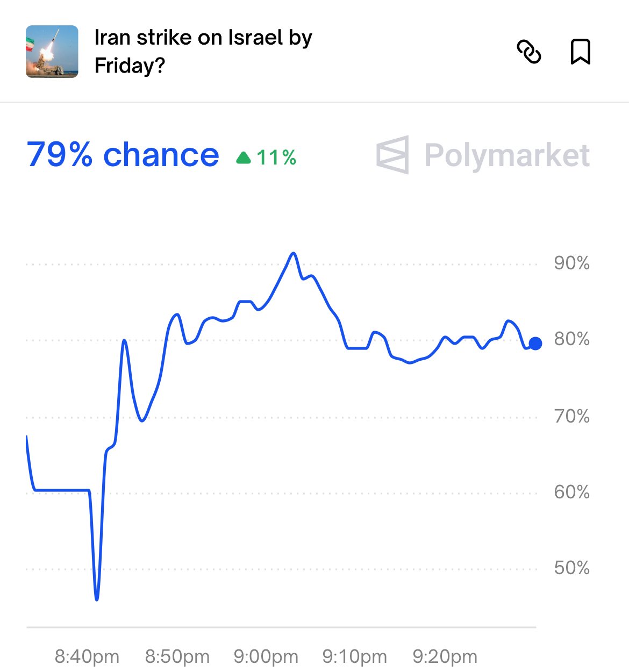Click the 9:20pm time axis label
629x672 pixels.
coord(445,656)
